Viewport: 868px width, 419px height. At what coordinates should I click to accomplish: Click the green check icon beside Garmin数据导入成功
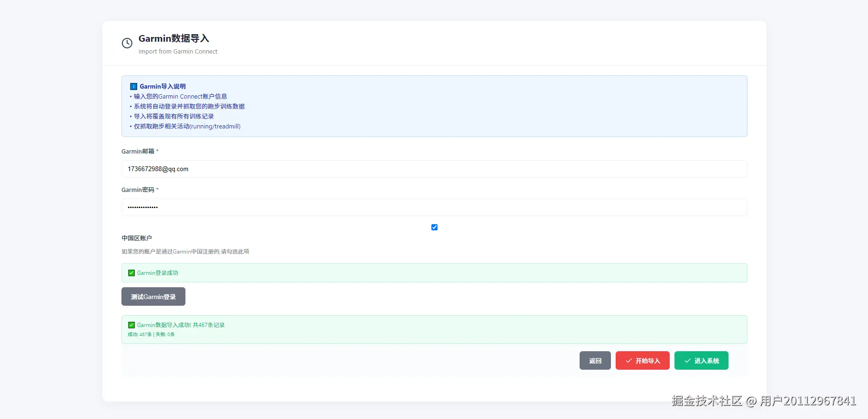(131, 325)
